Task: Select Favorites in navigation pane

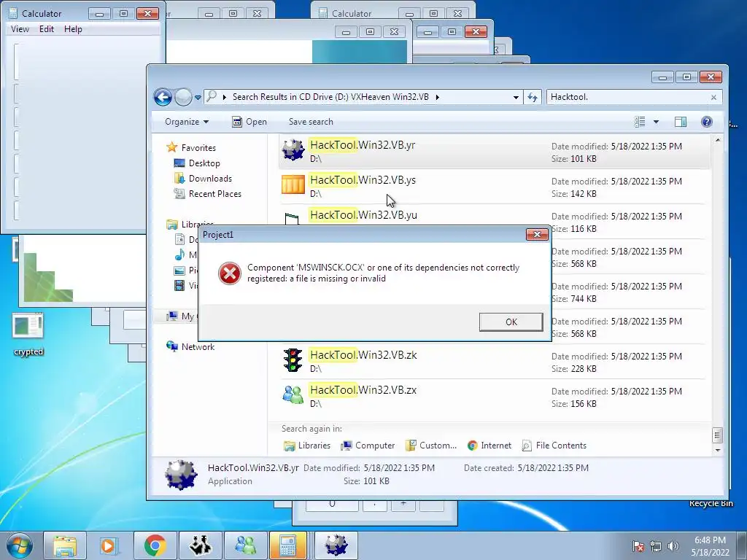Action: pyautogui.click(x=190, y=147)
